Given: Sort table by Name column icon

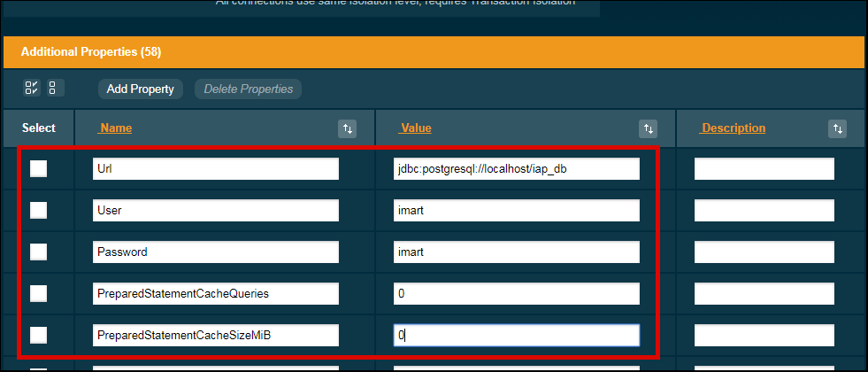Looking at the screenshot, I should (x=347, y=128).
